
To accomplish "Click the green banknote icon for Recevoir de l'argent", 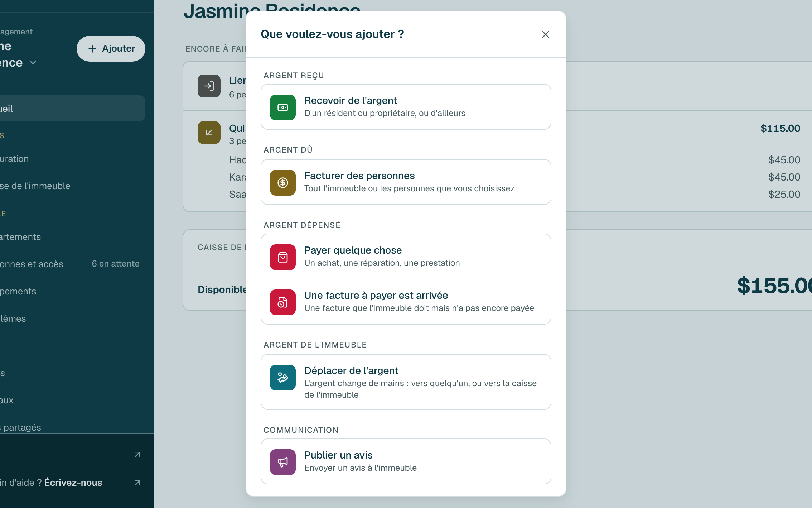I will pyautogui.click(x=283, y=107).
